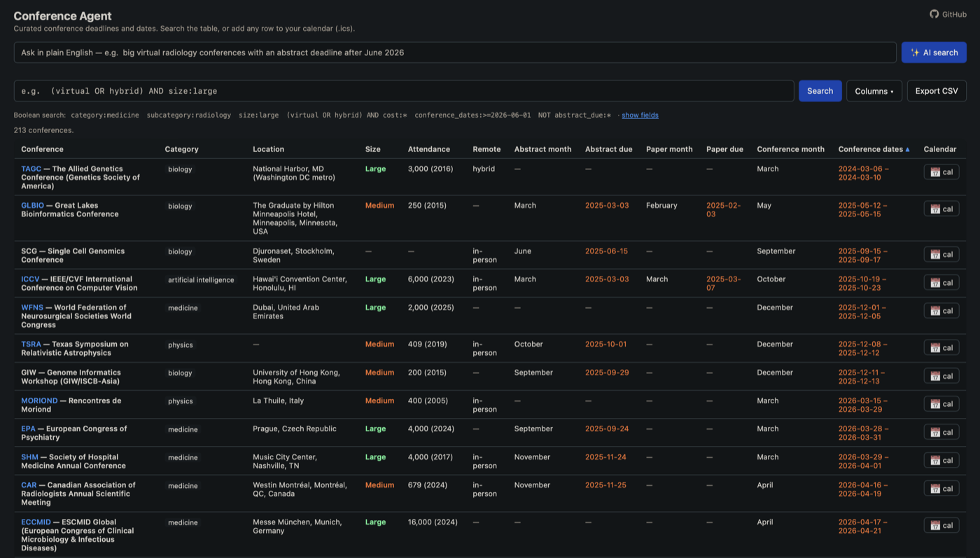Click the Conference Agent page title
Image resolution: width=980 pixels, height=558 pixels.
[x=62, y=15]
